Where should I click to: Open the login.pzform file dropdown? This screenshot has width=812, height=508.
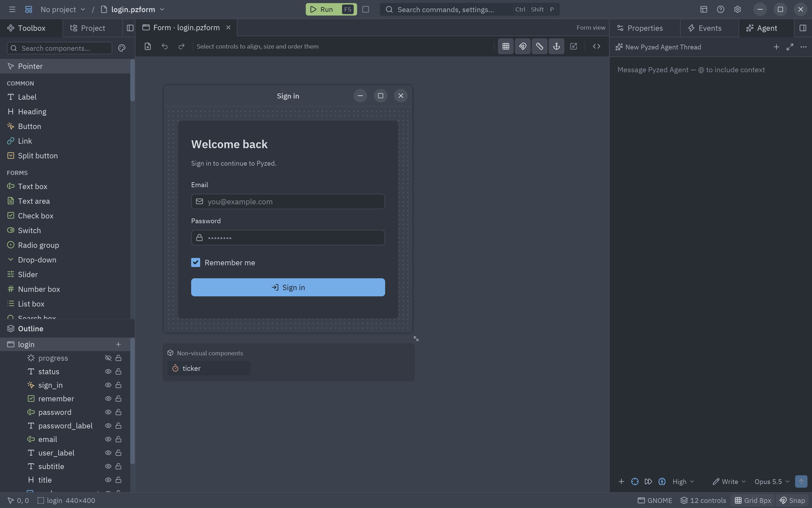[x=133, y=9]
